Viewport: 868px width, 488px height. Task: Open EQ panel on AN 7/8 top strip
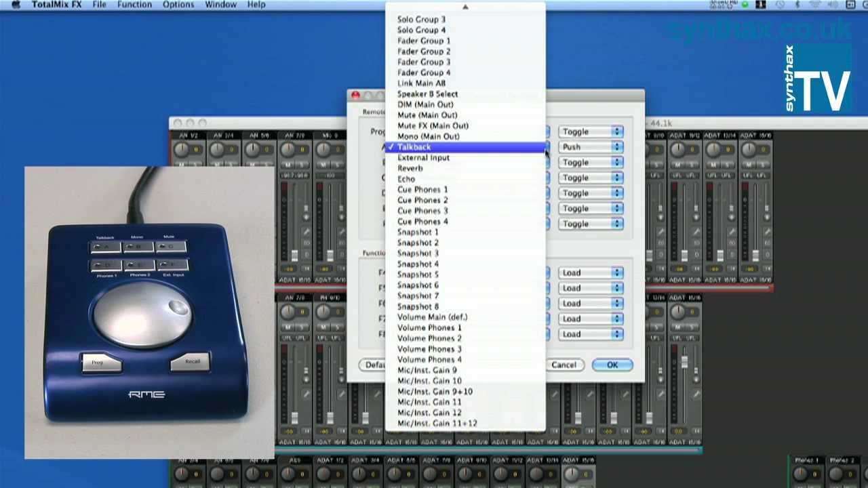[307, 243]
